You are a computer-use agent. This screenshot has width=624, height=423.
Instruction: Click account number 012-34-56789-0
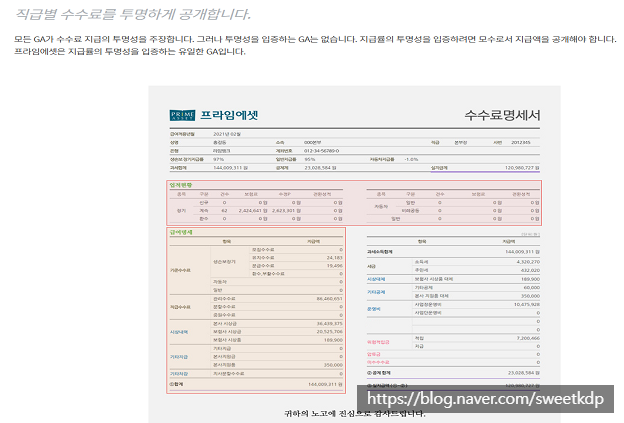tap(322, 151)
